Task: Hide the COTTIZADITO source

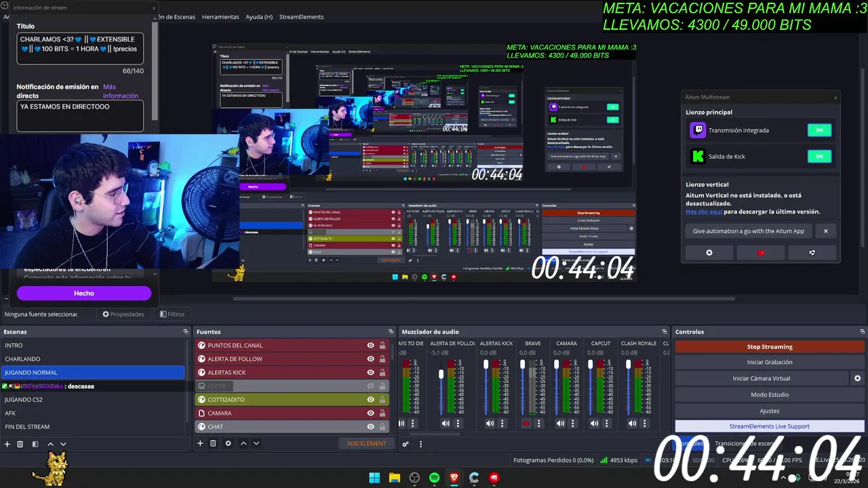Action: (370, 399)
